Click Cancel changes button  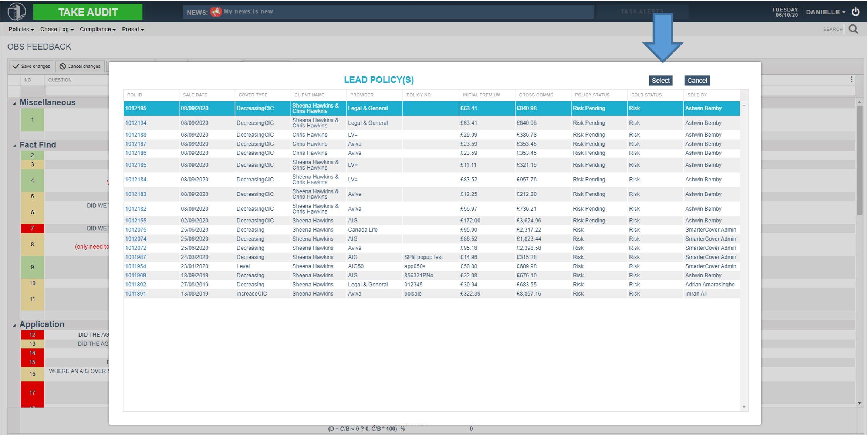pyautogui.click(x=80, y=67)
